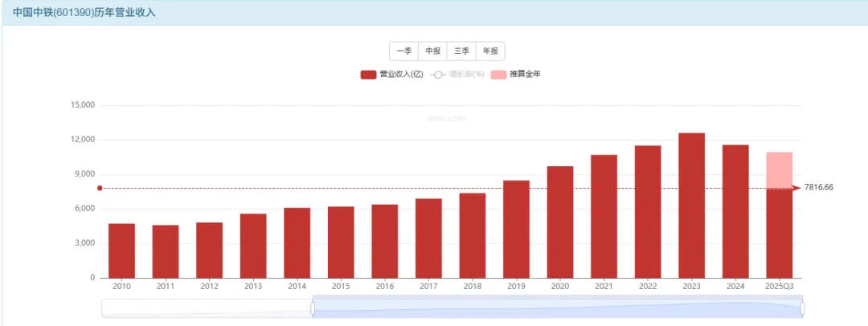Click the 2017 revenue bar

[x=428, y=238]
